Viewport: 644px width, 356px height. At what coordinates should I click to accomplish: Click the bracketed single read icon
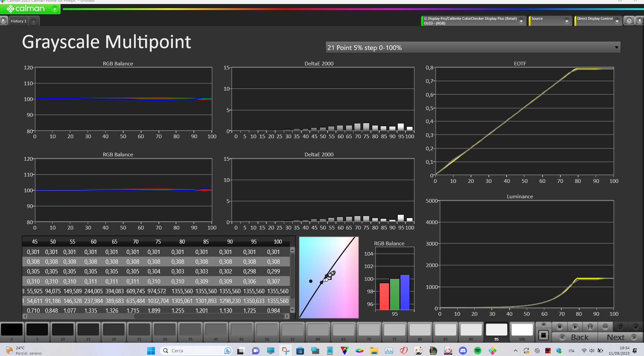590,326
